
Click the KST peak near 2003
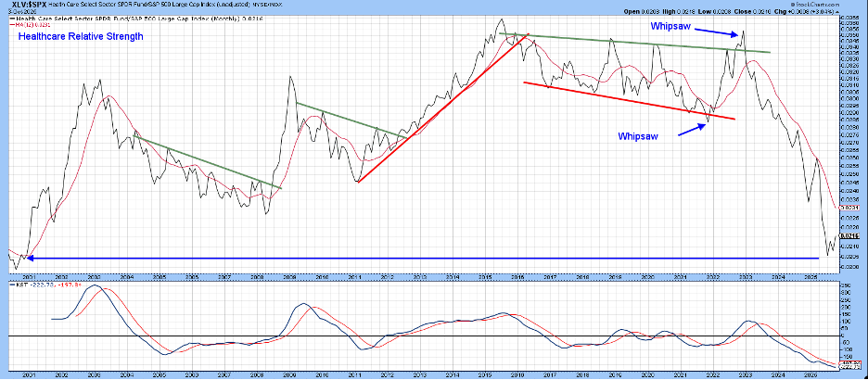(x=93, y=286)
